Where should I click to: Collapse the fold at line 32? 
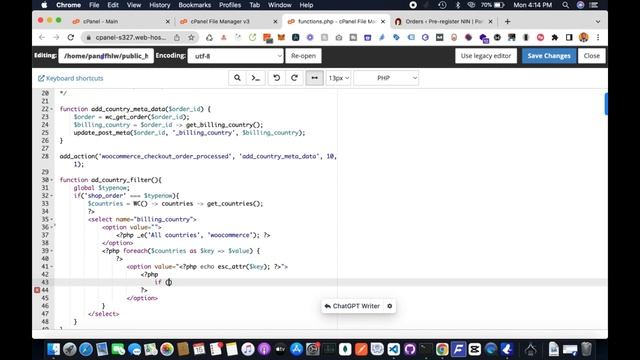tap(52, 196)
